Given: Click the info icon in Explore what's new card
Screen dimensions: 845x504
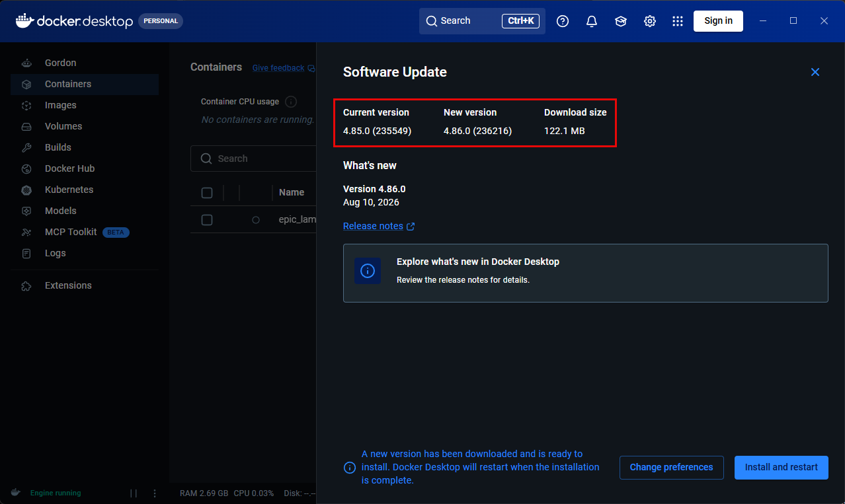Looking at the screenshot, I should coord(368,271).
